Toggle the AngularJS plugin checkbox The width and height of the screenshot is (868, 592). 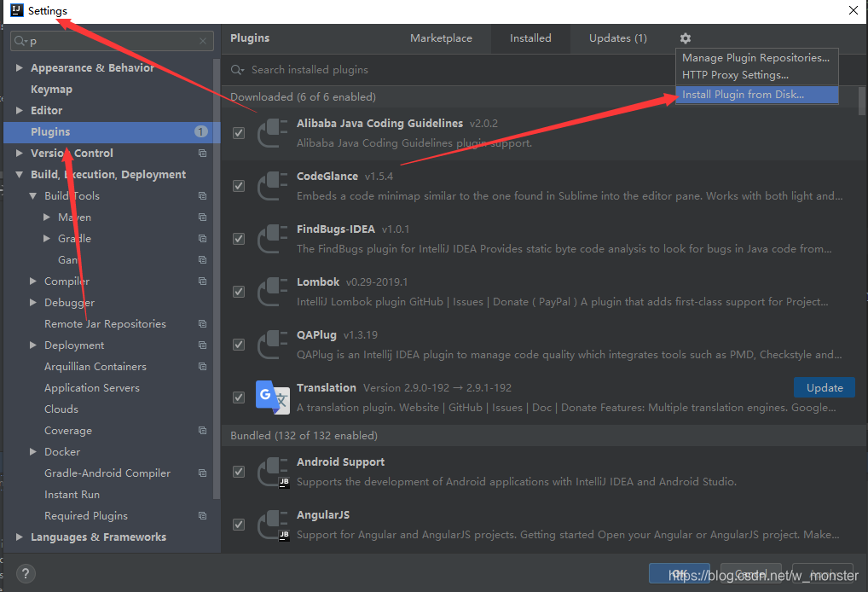239,525
